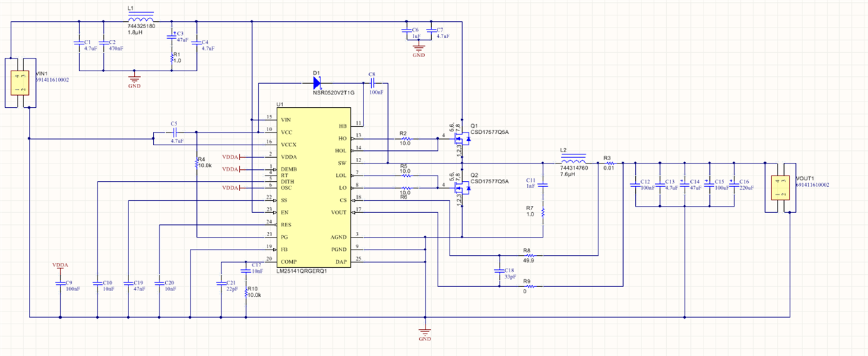Select the C7 4.7uF capacitor
Screen dimensions: 868x356
[x=431, y=31]
